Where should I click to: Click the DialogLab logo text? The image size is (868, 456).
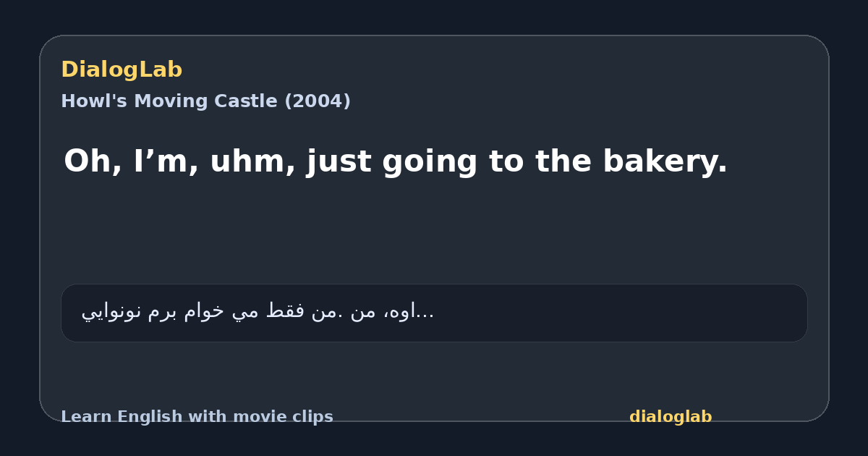(x=122, y=70)
